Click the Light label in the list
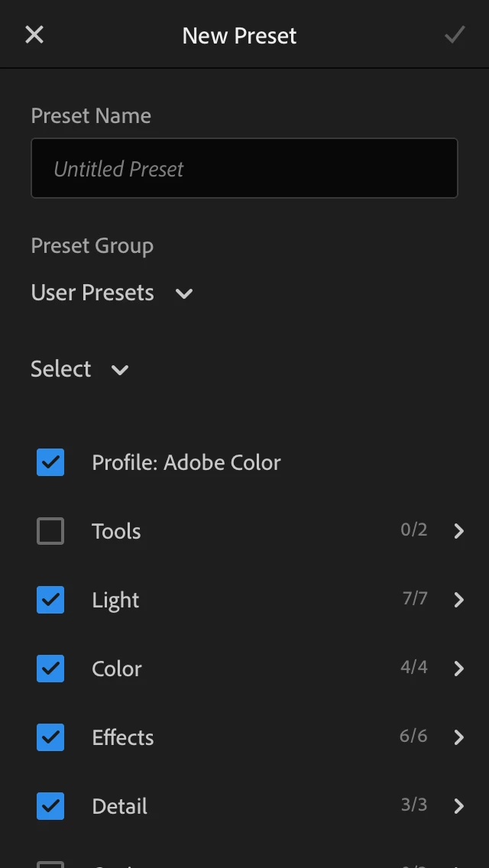This screenshot has width=489, height=868. (x=115, y=600)
